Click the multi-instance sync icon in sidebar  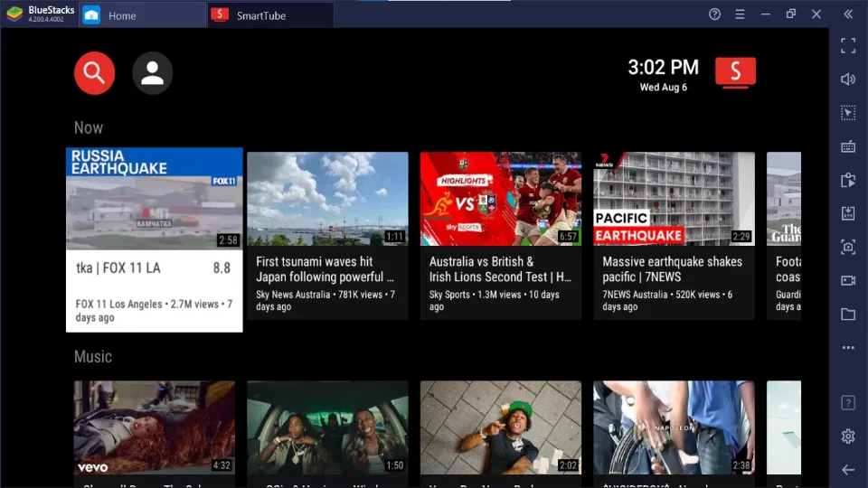point(848,181)
